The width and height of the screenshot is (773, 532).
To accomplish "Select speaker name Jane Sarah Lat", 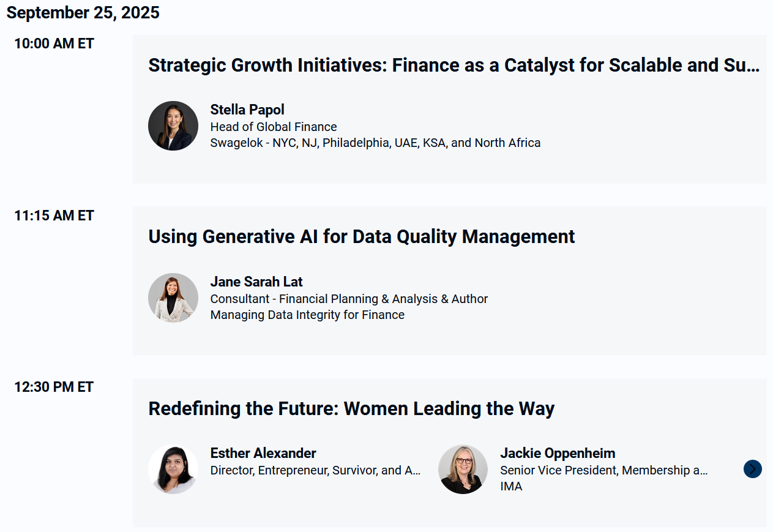I will (x=256, y=282).
